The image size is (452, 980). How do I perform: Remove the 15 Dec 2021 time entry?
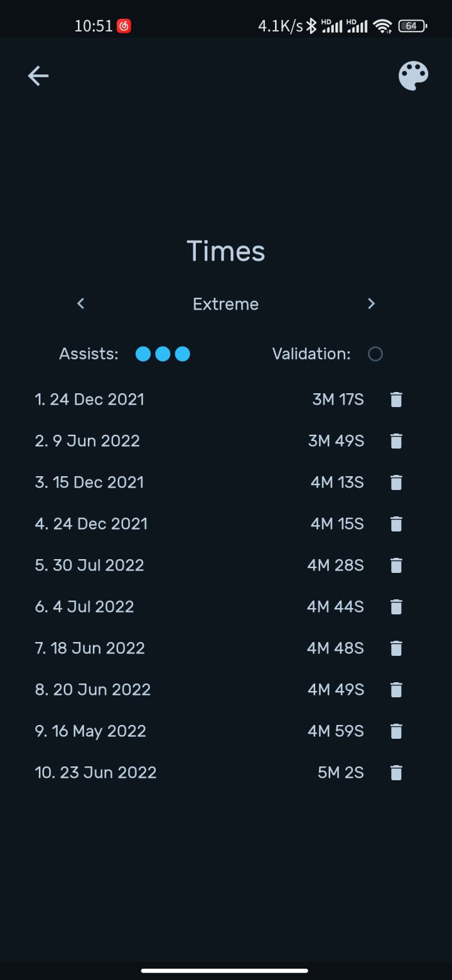point(396,482)
